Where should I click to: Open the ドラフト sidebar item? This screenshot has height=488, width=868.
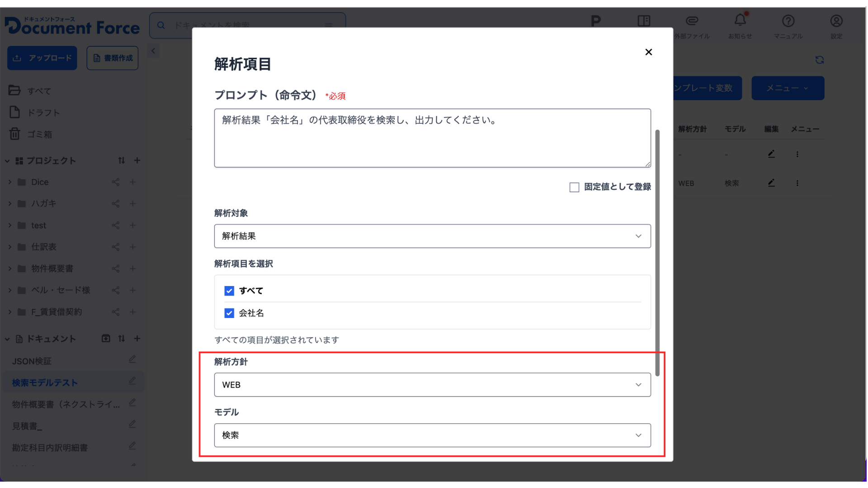click(43, 113)
